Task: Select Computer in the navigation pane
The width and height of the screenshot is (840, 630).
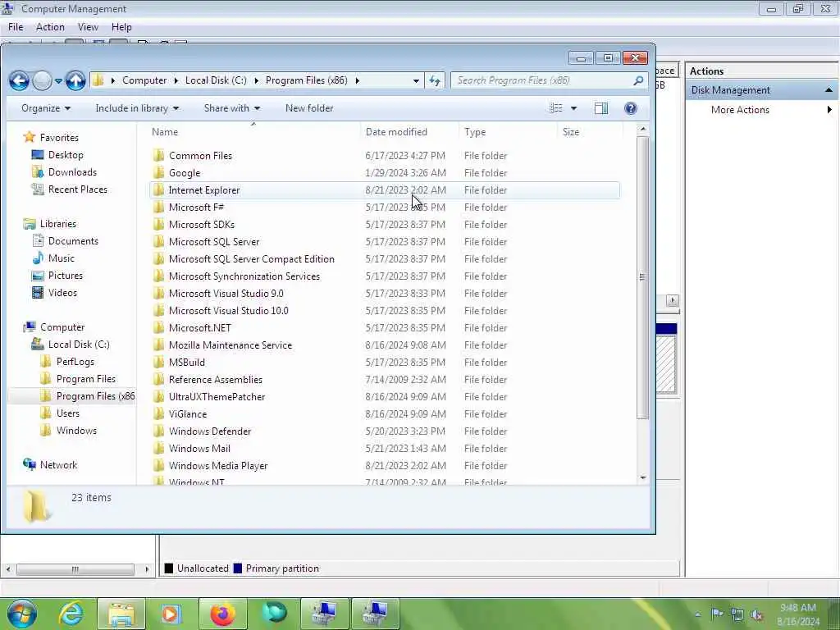Action: pos(62,327)
